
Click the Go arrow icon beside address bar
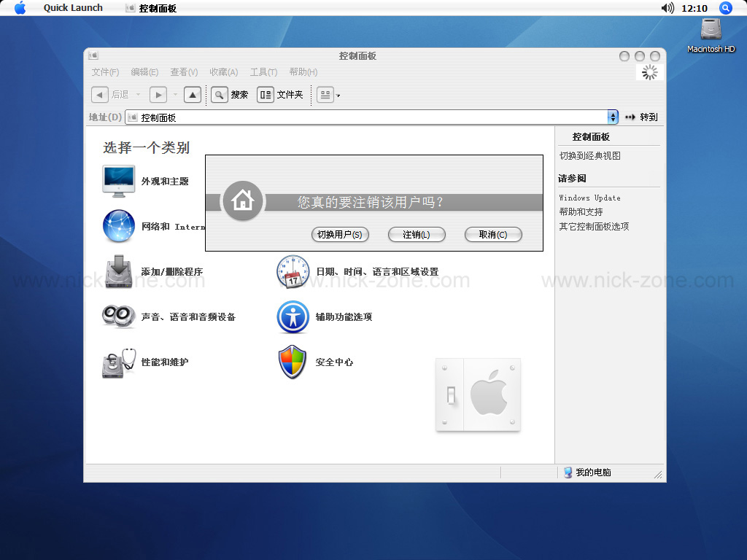point(630,117)
